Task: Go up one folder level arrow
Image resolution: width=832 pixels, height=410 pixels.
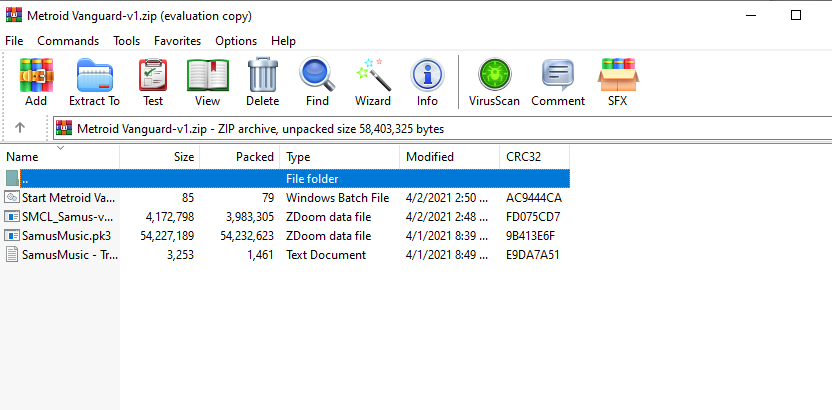Action: coord(20,127)
